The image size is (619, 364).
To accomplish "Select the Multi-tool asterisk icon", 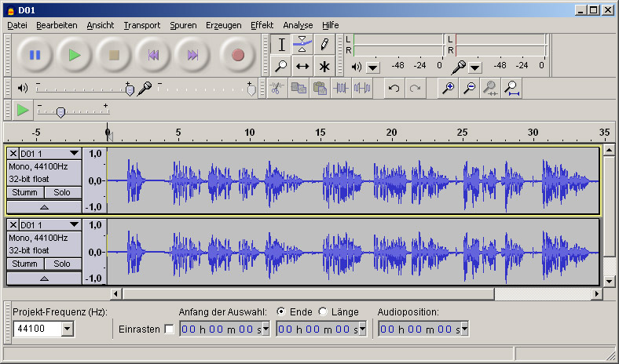I will [x=324, y=66].
